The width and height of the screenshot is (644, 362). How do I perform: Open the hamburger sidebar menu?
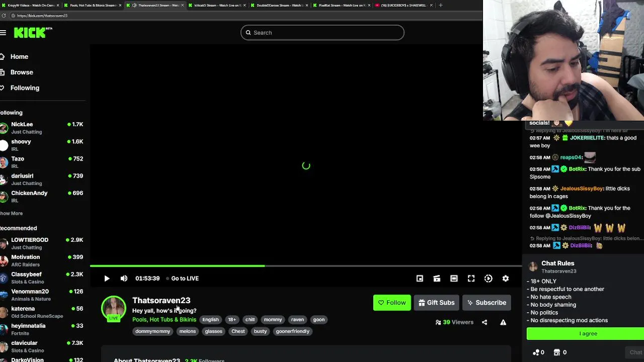[3, 33]
